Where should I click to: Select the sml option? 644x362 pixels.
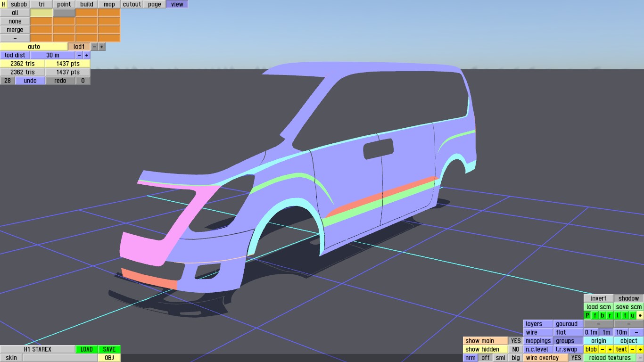coord(501,358)
